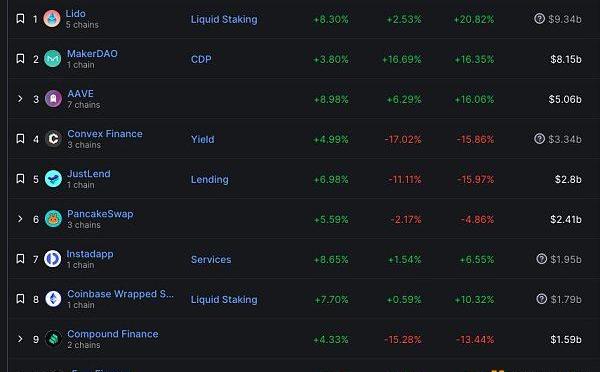Click the Lido protocol logo icon

click(x=52, y=19)
